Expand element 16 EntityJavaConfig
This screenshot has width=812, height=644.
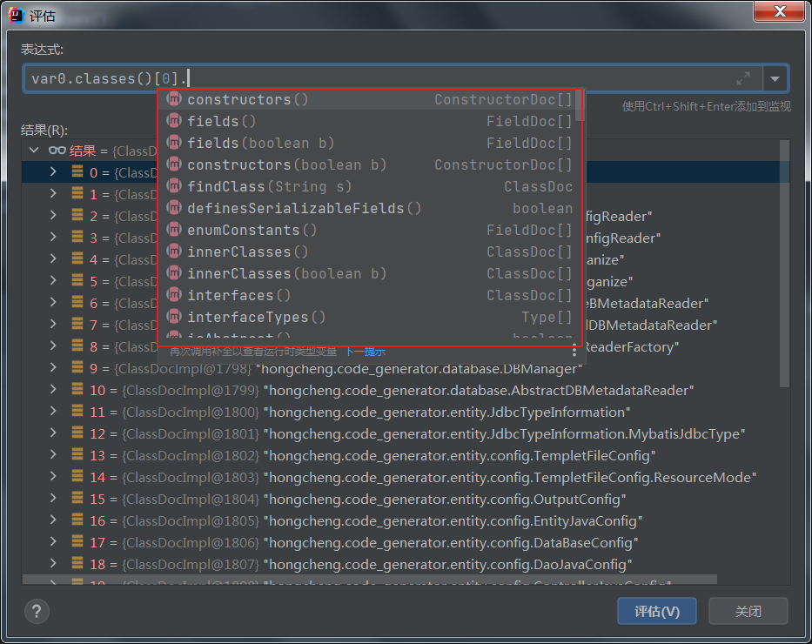tap(53, 520)
